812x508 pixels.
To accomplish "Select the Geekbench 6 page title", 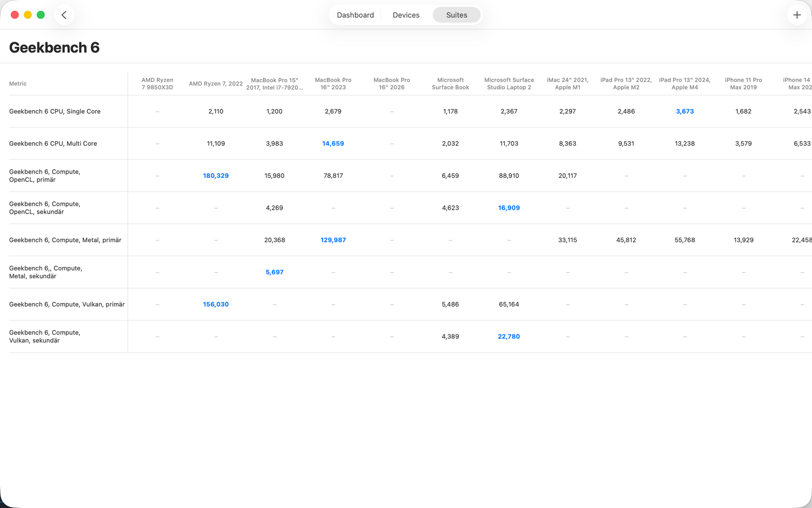I will coord(54,47).
